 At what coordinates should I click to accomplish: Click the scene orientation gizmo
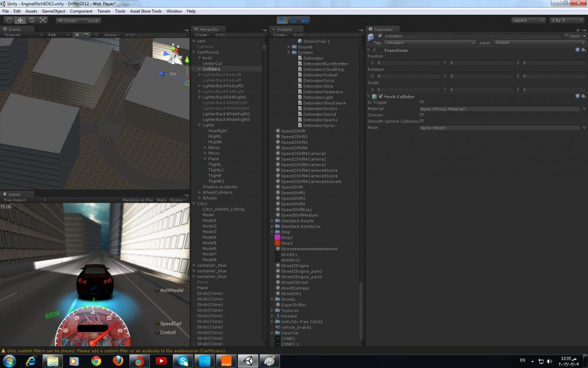(x=173, y=55)
